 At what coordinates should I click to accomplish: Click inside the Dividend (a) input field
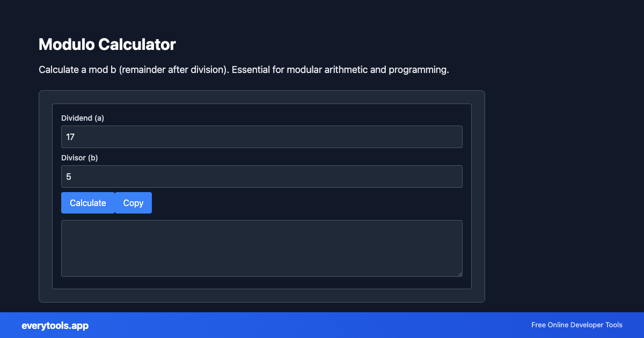pyautogui.click(x=262, y=137)
